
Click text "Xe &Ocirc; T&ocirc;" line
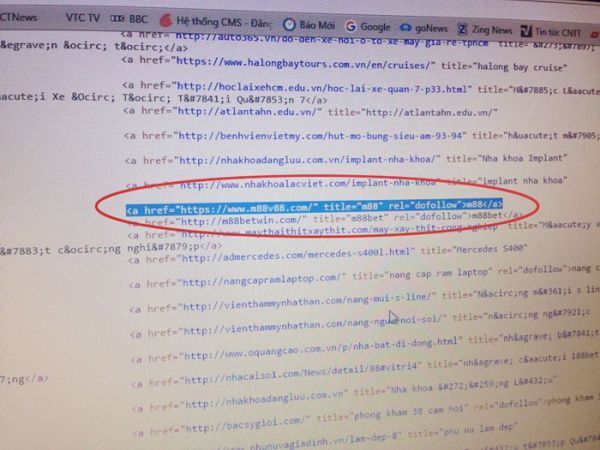[x=113, y=98]
